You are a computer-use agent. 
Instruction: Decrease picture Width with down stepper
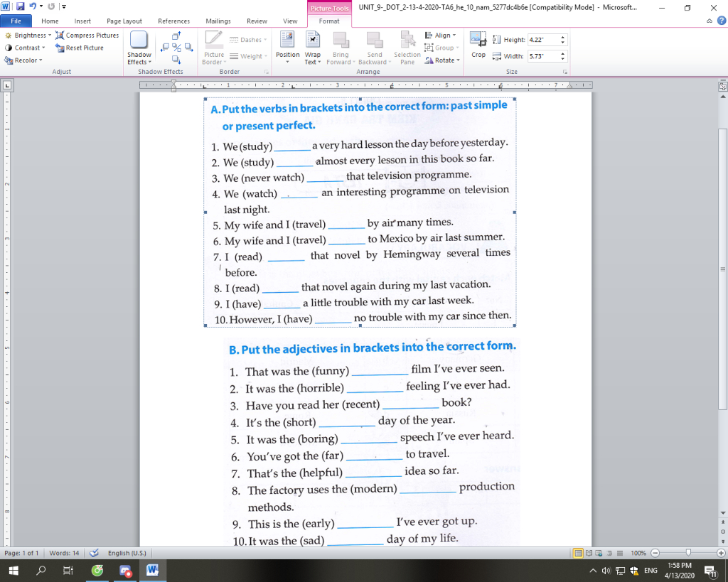(x=563, y=58)
